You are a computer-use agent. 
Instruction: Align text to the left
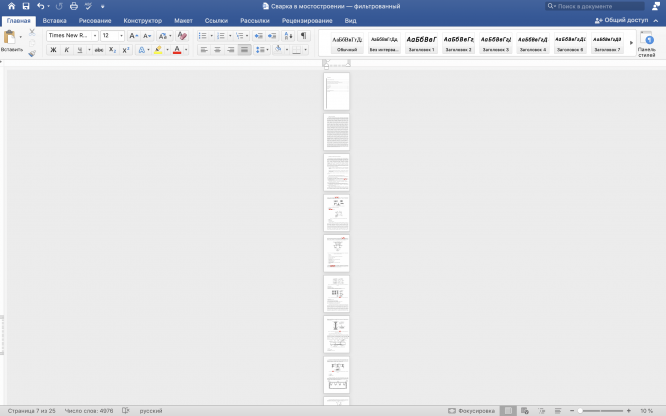pyautogui.click(x=204, y=50)
